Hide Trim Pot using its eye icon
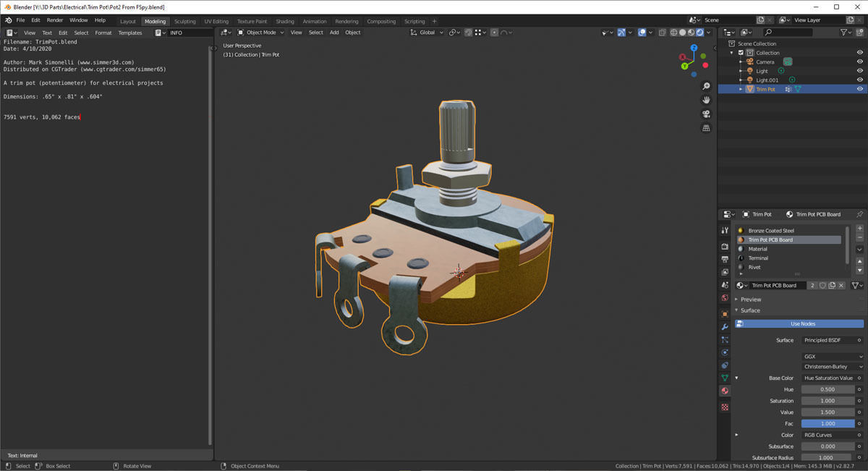This screenshot has width=868, height=471. coord(860,89)
